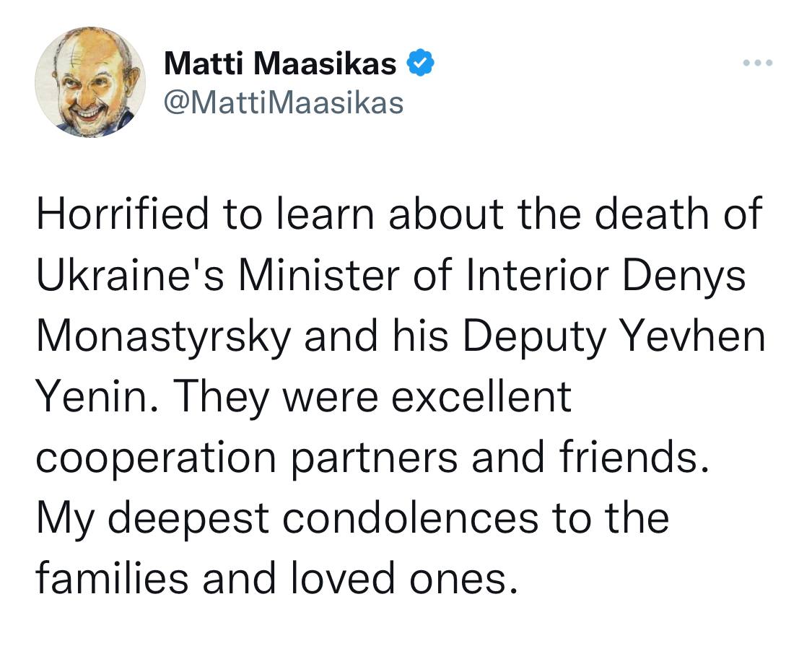Image resolution: width=812 pixels, height=646 pixels.
Task: Click the word families in tweet
Action: [x=112, y=580]
